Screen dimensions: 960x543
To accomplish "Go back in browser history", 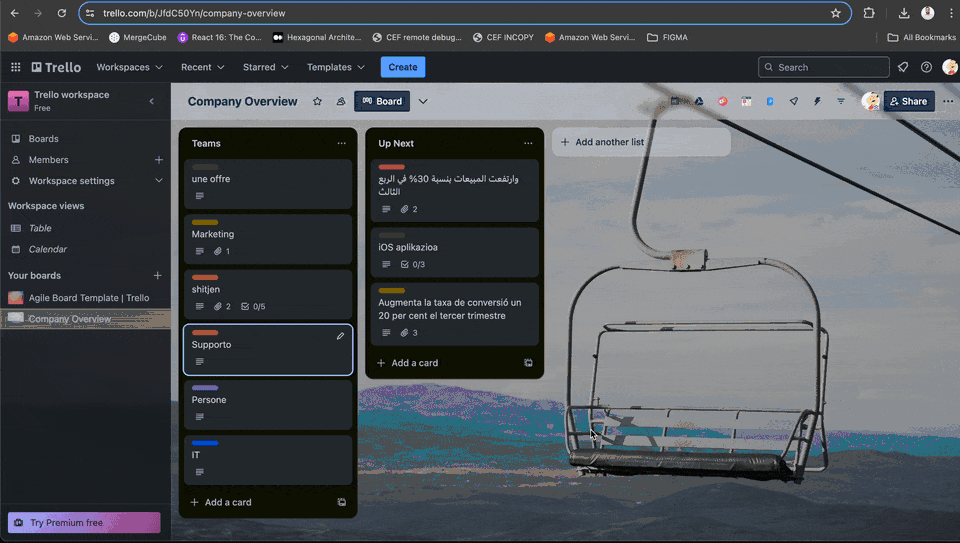I will click(x=15, y=13).
